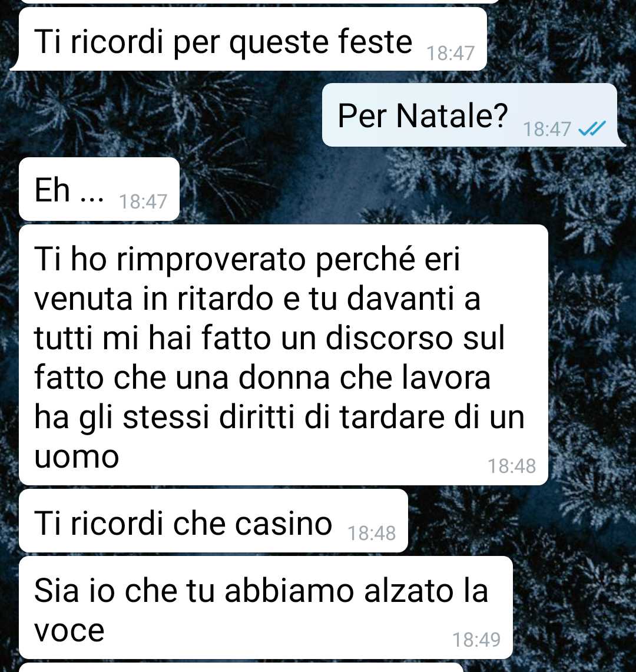The image size is (636, 672).
Task: Select the "Eh ..." message bubble
Action: tap(99, 189)
